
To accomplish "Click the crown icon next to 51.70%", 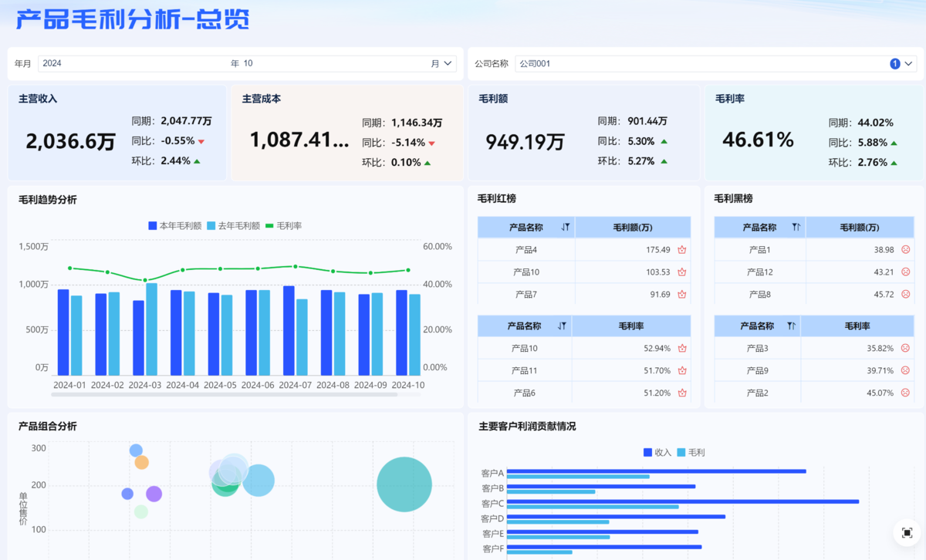I will pyautogui.click(x=682, y=371).
